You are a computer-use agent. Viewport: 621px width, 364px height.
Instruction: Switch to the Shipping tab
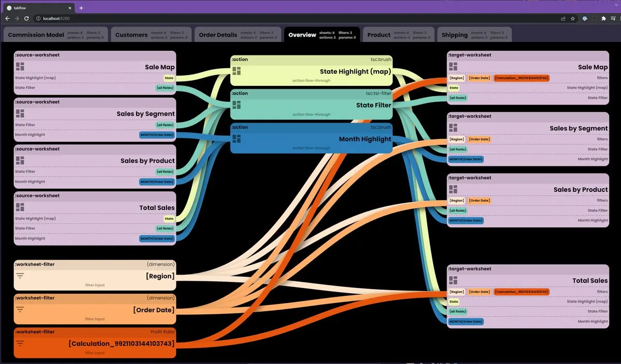tap(475, 35)
